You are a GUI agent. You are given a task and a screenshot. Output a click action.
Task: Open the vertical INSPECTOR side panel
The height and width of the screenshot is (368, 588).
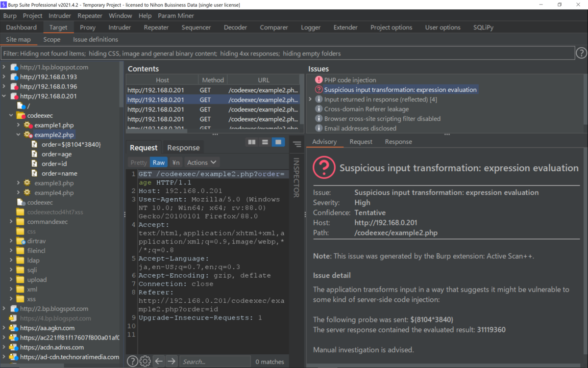[x=296, y=177]
